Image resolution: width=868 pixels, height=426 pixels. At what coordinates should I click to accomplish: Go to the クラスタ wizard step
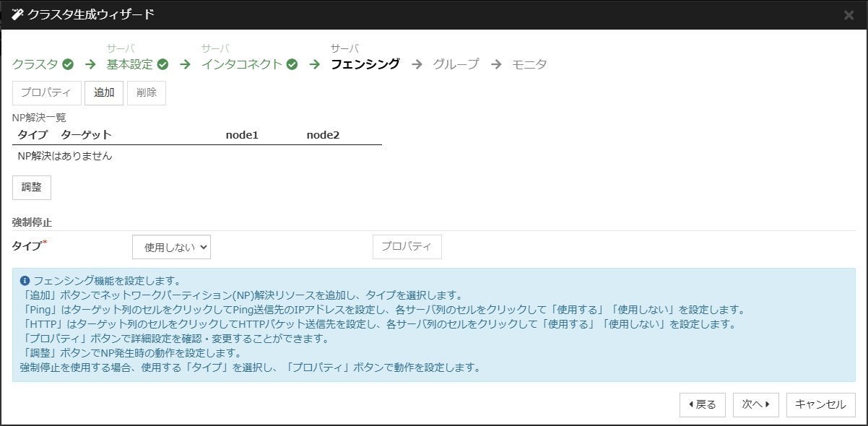[35, 64]
